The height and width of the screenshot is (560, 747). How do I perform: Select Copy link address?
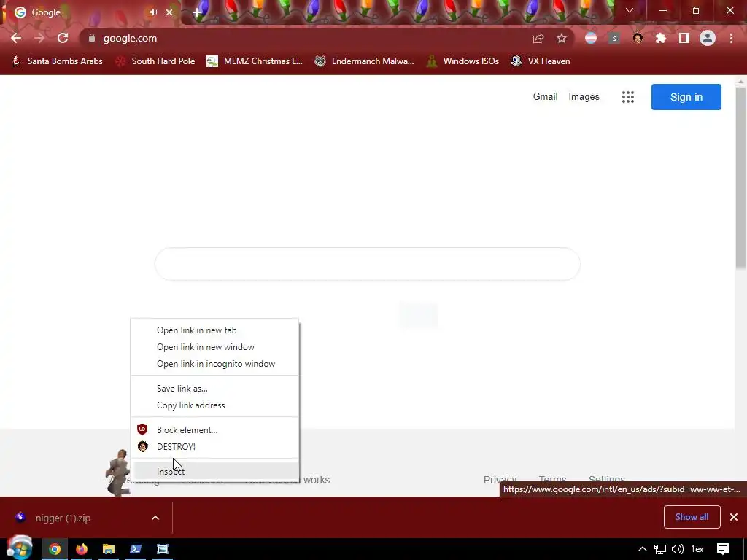pyautogui.click(x=214, y=405)
